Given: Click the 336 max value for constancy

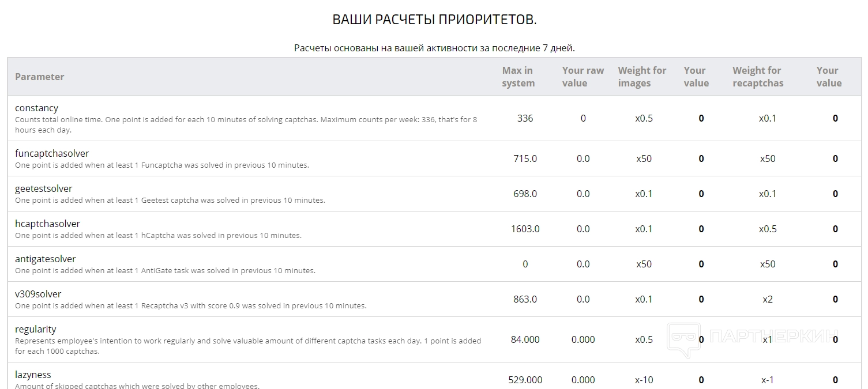Looking at the screenshot, I should [525, 118].
